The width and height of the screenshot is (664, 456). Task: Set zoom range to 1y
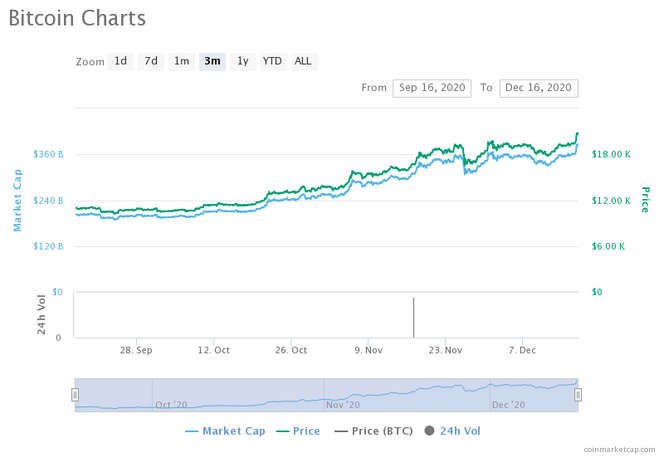243,61
